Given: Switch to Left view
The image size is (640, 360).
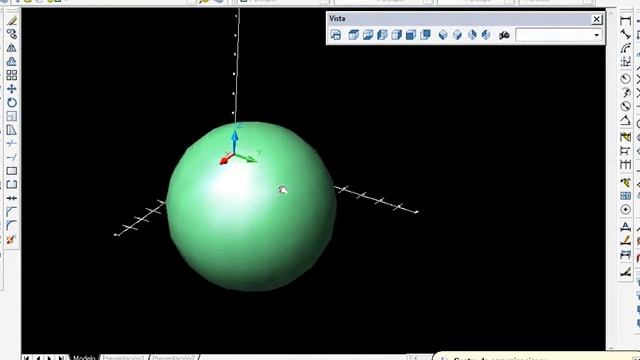Looking at the screenshot, I should point(382,35).
